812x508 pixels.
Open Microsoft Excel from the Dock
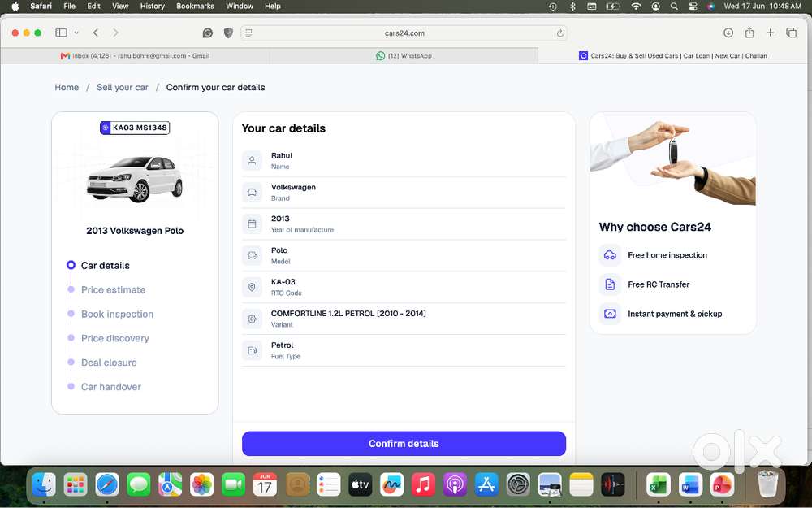[x=659, y=485]
